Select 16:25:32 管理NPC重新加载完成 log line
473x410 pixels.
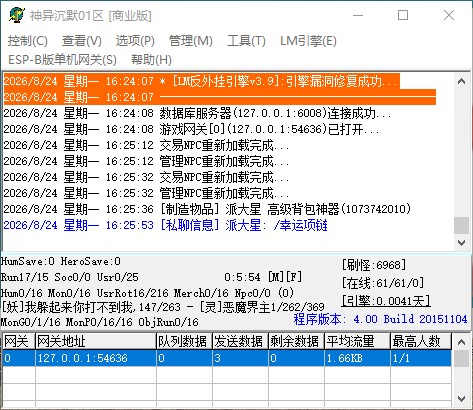pyautogui.click(x=146, y=193)
